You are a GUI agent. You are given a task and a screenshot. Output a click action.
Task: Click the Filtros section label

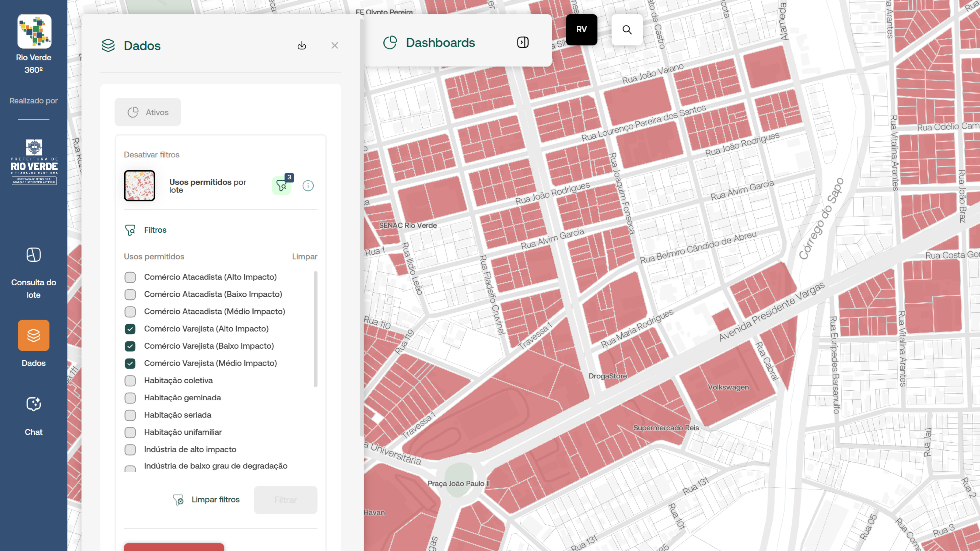(155, 230)
